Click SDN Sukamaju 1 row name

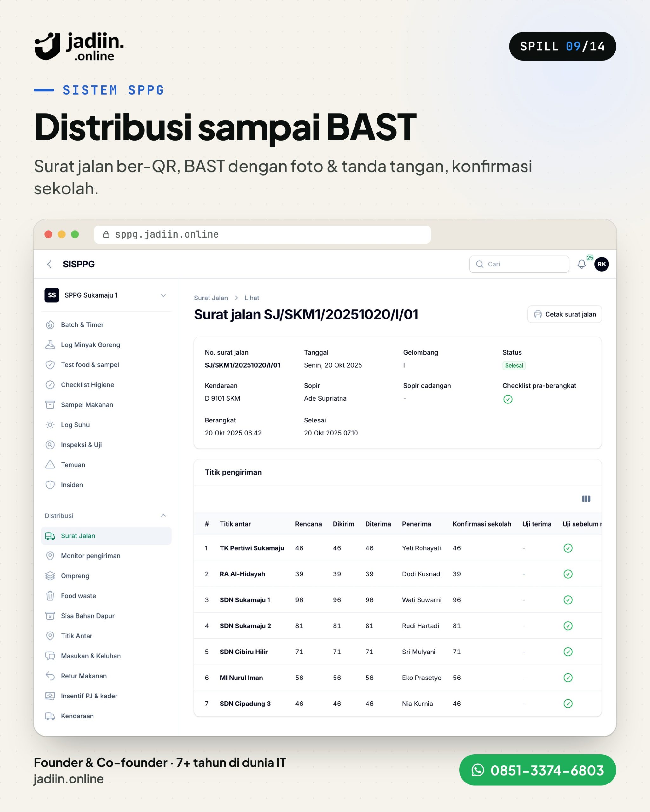(245, 600)
